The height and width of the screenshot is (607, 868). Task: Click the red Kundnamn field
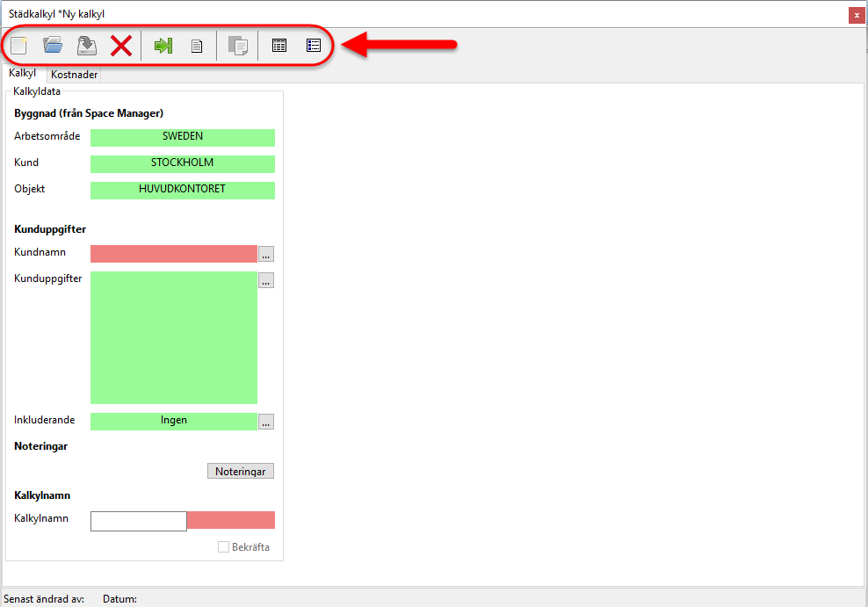click(174, 254)
